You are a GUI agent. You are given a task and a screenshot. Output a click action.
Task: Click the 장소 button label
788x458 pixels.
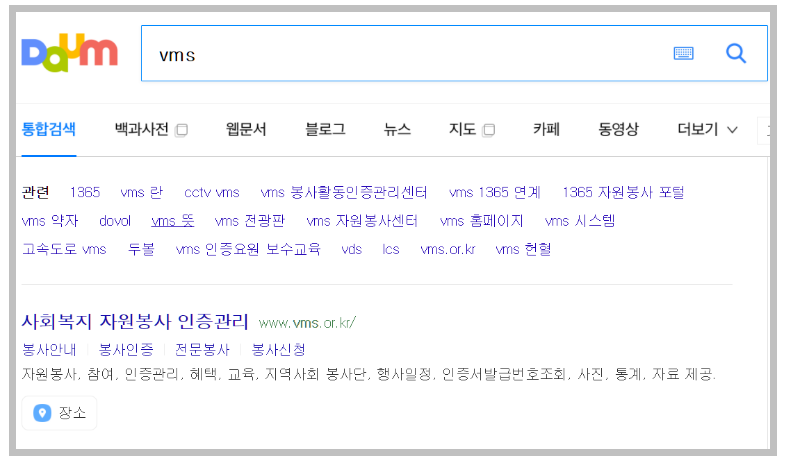72,413
